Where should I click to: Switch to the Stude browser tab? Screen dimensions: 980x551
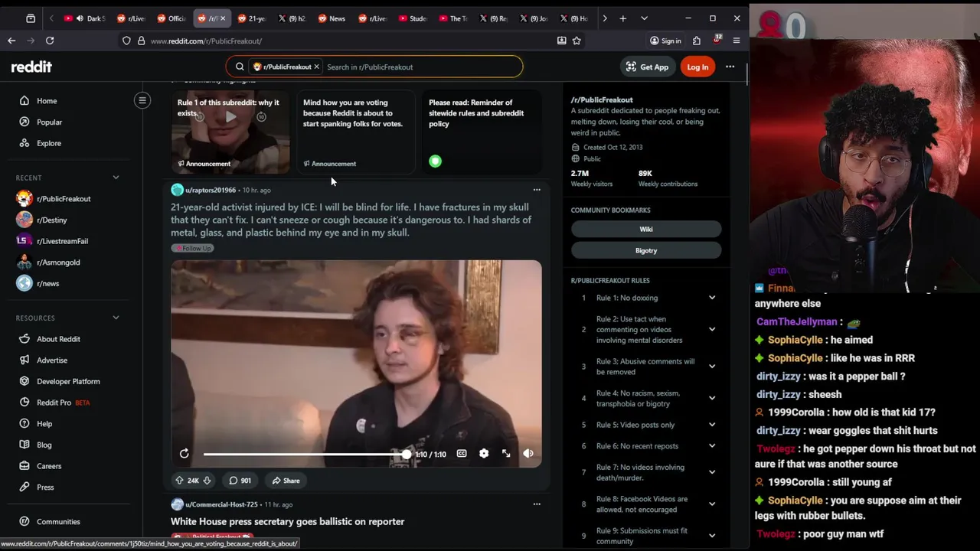pos(413,18)
